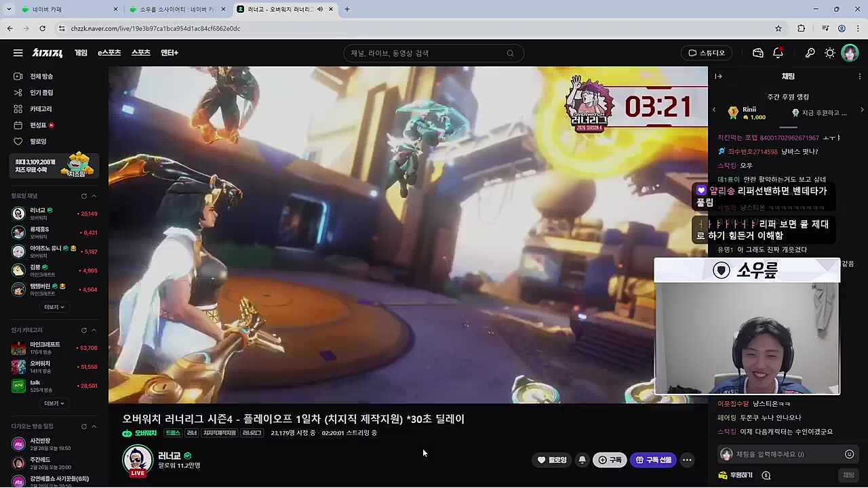
Task: Click the key icon in the header
Action: point(810,53)
